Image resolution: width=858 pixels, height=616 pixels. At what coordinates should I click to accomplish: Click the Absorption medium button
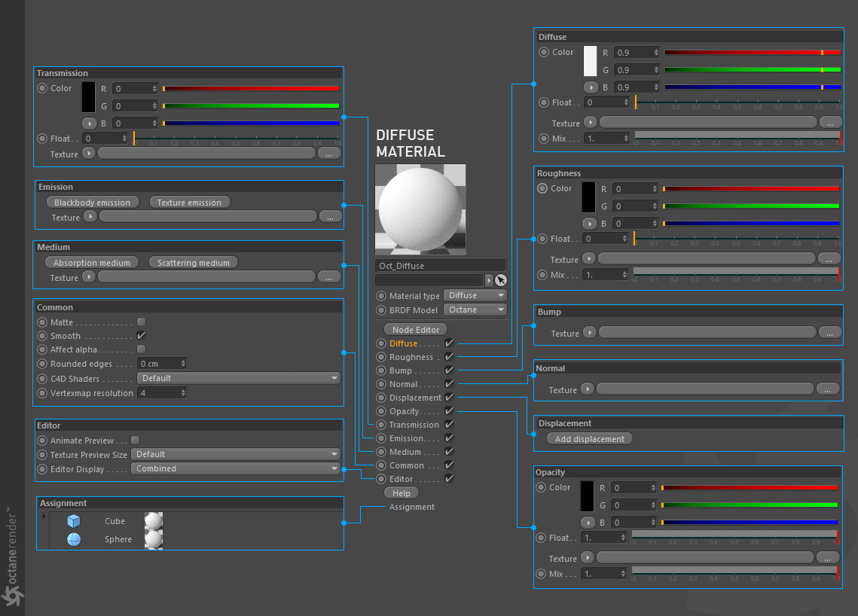[x=92, y=263]
